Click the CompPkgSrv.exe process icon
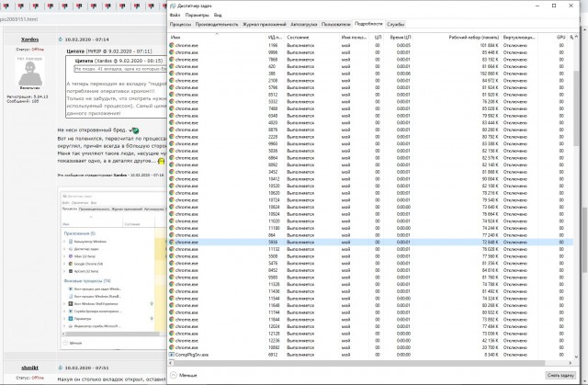588x385 pixels. tap(172, 355)
